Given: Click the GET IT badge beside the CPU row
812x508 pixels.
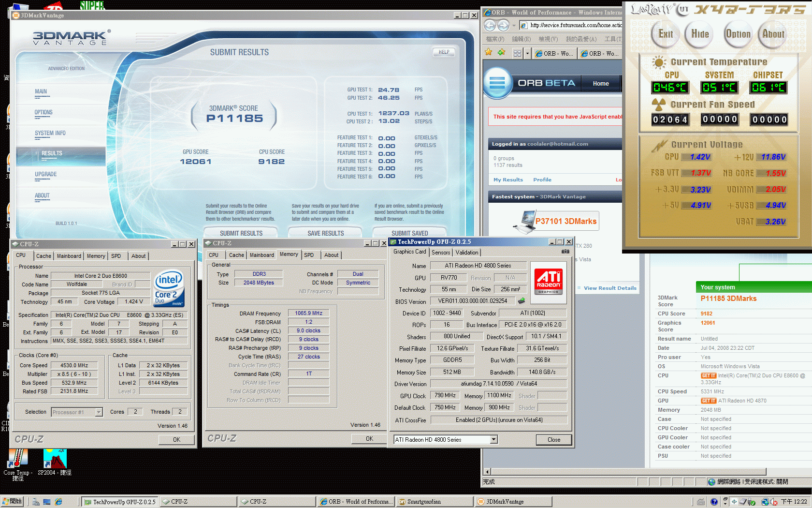Looking at the screenshot, I should [708, 376].
